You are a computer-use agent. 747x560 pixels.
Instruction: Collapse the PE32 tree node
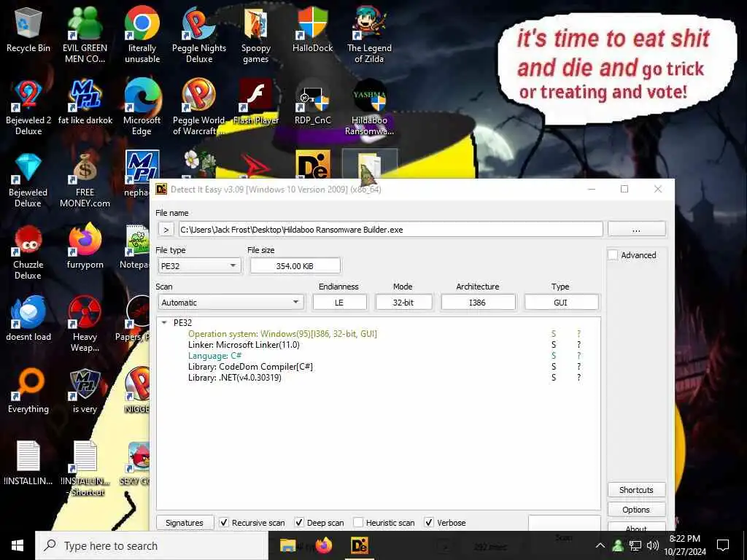[164, 322]
